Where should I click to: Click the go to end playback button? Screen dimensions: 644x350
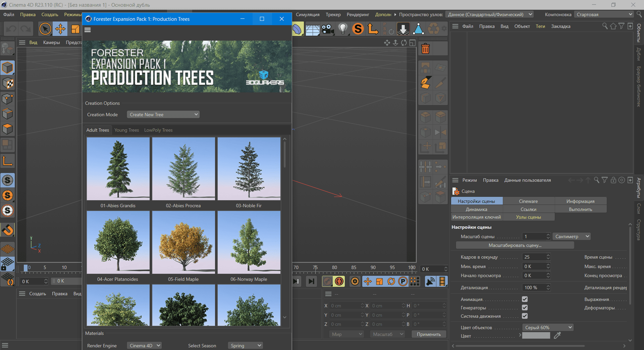[312, 281]
